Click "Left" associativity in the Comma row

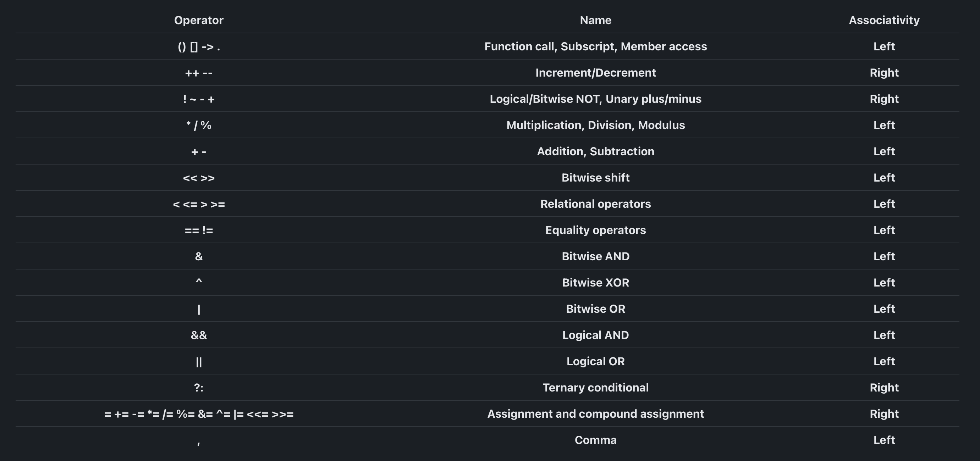point(884,440)
